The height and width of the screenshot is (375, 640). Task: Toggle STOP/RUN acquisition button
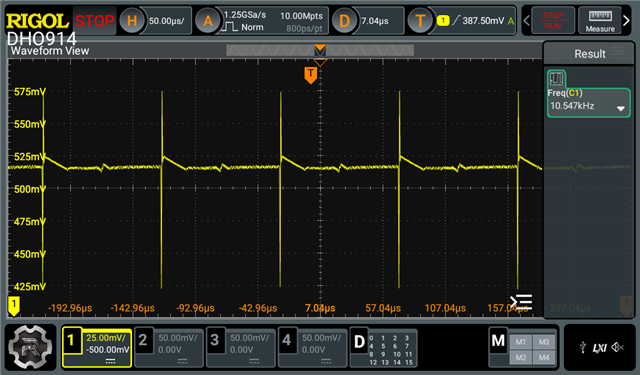point(553,20)
